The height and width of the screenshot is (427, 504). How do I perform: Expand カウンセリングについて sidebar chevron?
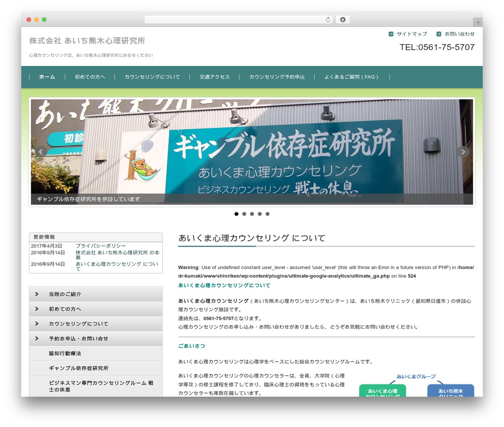click(37, 324)
